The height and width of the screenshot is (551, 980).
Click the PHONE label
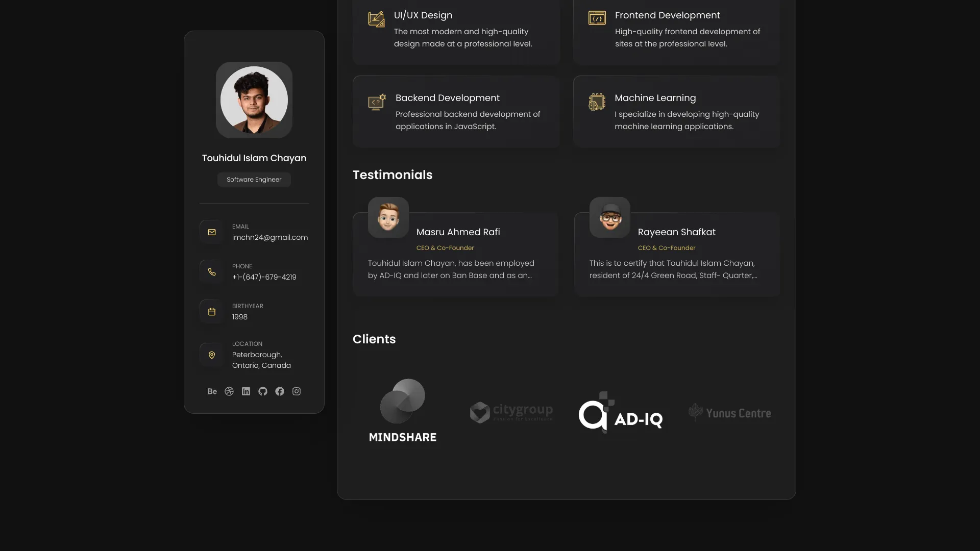(x=242, y=266)
